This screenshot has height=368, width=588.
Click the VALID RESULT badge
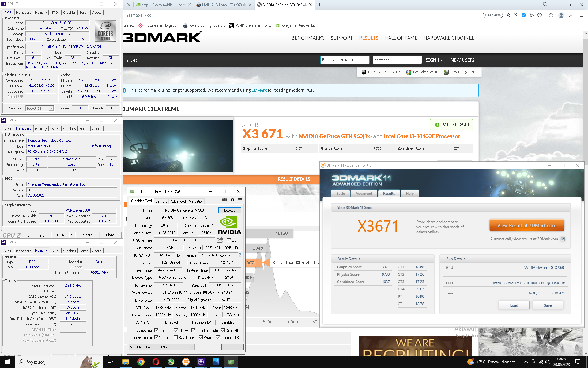pyautogui.click(x=451, y=125)
